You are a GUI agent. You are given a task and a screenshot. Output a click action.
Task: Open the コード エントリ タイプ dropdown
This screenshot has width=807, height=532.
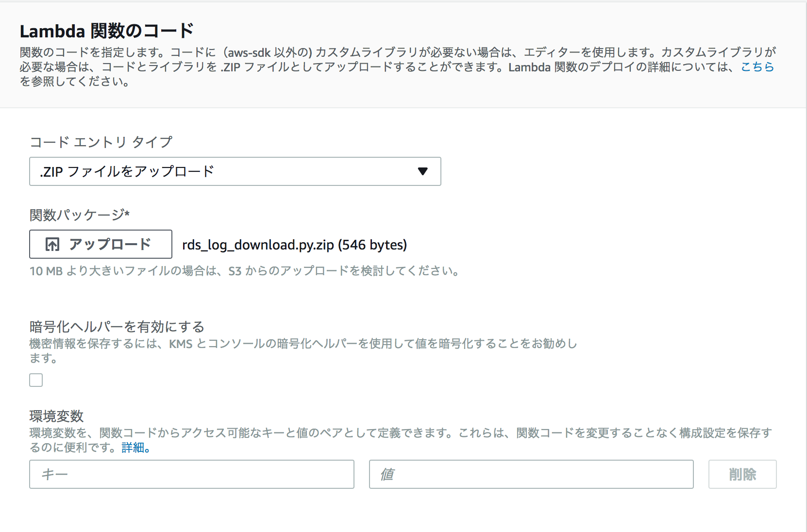235,171
